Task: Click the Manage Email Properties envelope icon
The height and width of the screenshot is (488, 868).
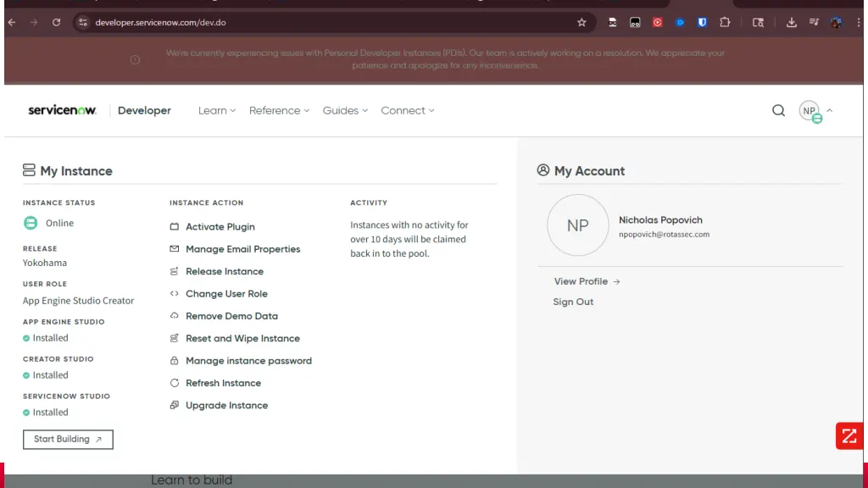Action: pos(175,249)
